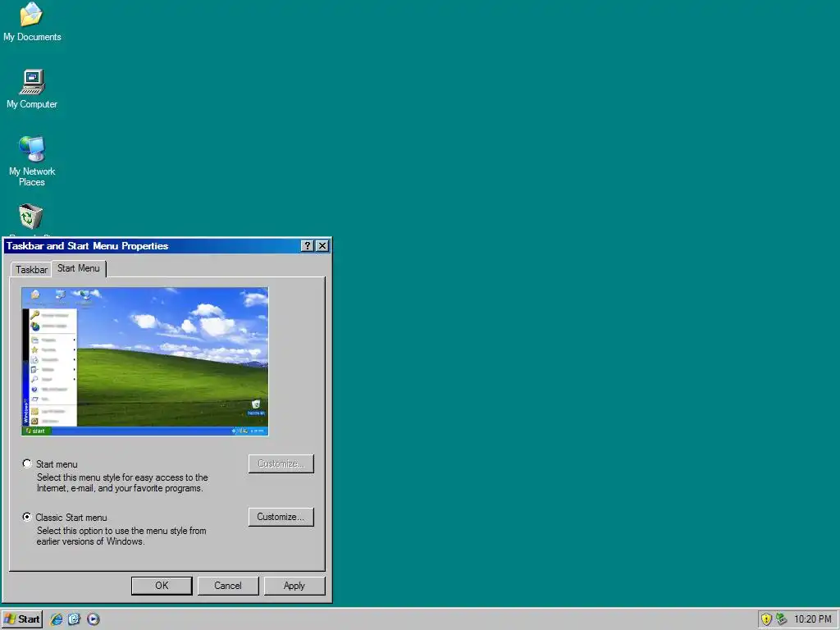Launch Internet Explorer from Quick Launch
The image size is (840, 630).
click(57, 619)
